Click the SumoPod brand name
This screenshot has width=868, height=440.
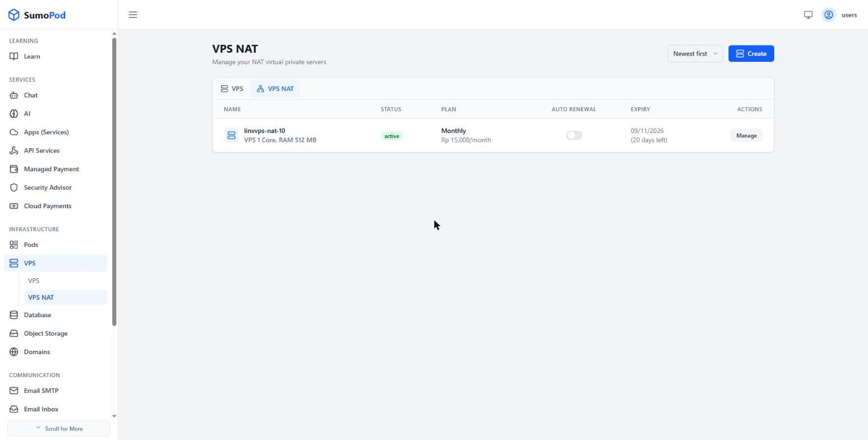point(45,15)
